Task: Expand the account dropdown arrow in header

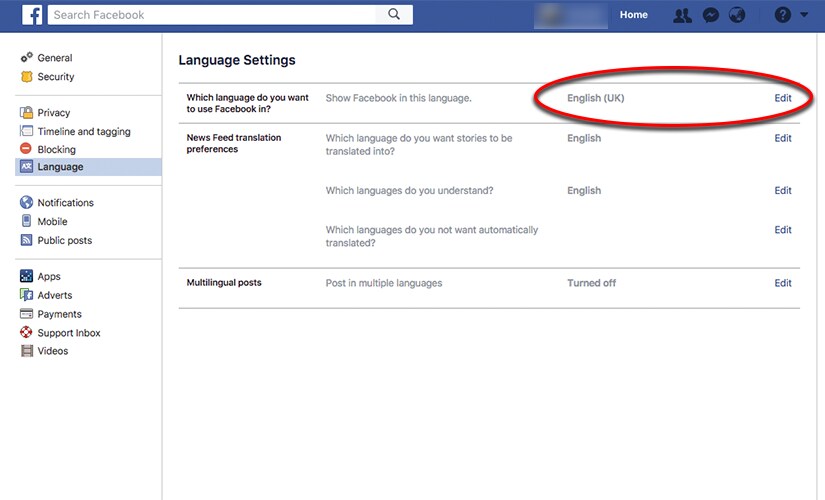Action: tap(804, 15)
